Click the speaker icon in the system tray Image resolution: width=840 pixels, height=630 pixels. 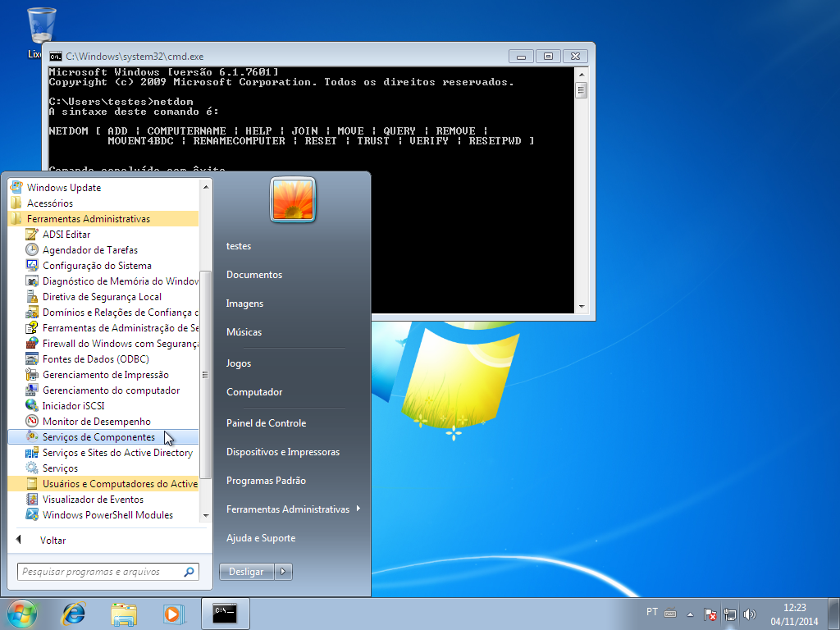(x=750, y=613)
